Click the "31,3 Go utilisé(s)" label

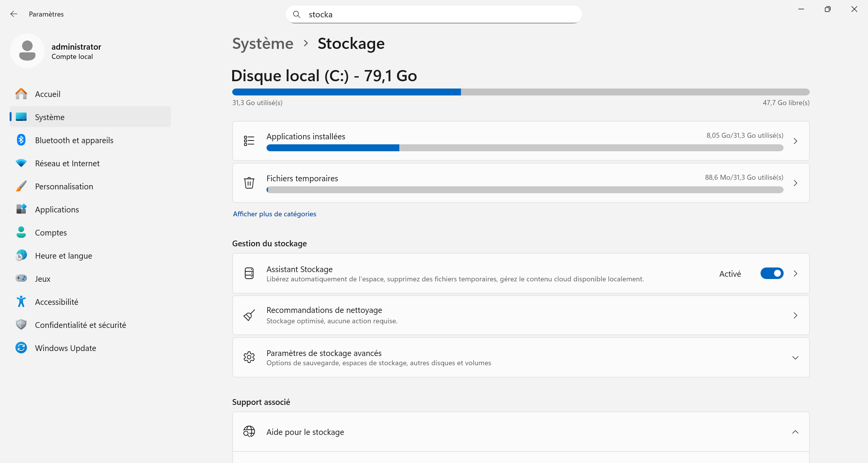[257, 103]
